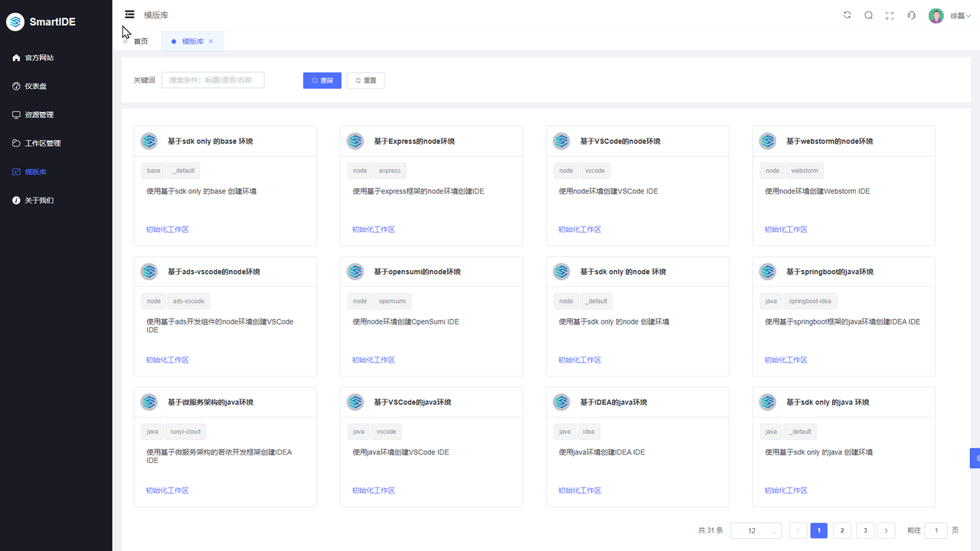980x551 pixels.
Task: Click 初始化工作区 under sdk only base card
Action: click(x=167, y=230)
